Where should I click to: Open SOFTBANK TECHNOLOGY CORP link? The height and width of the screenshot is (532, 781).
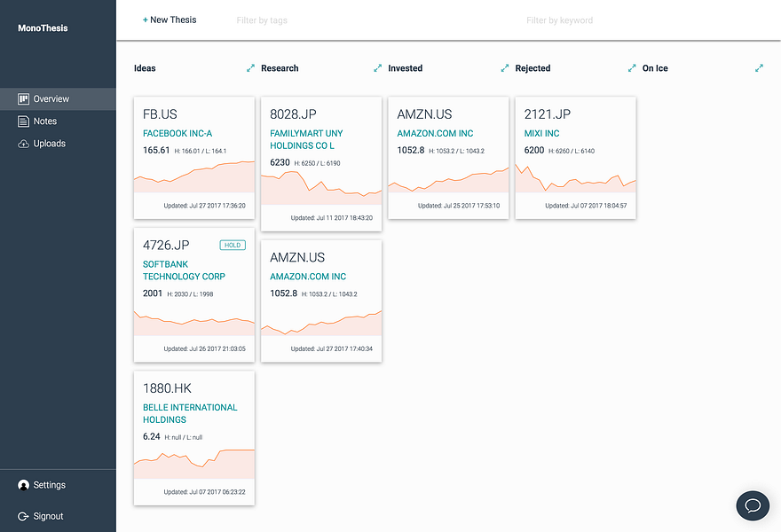tap(184, 270)
